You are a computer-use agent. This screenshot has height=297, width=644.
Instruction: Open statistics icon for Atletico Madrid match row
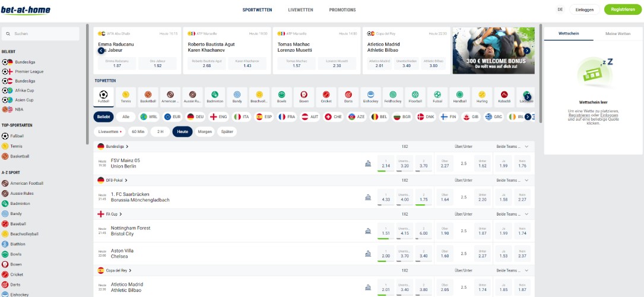click(x=368, y=287)
